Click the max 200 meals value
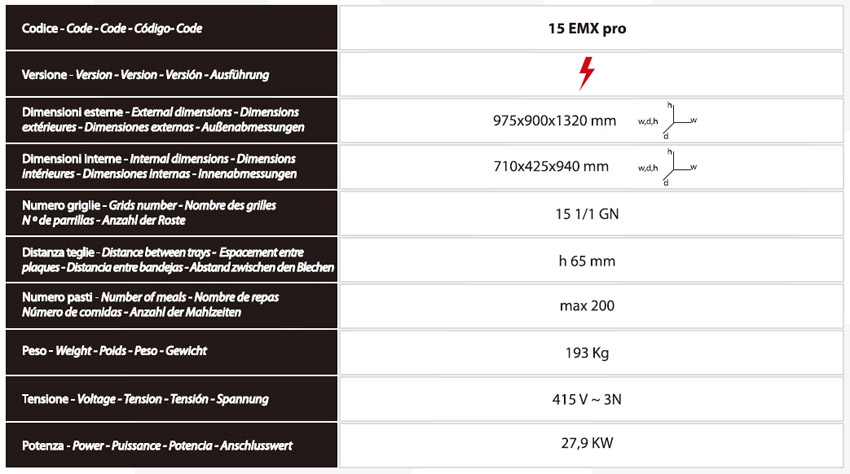 pos(586,306)
